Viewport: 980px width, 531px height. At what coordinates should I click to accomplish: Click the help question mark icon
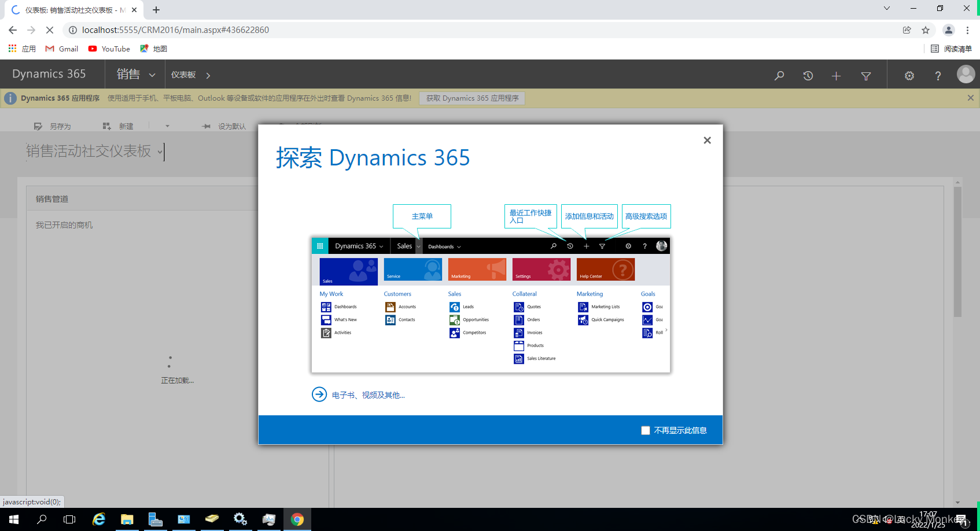938,76
